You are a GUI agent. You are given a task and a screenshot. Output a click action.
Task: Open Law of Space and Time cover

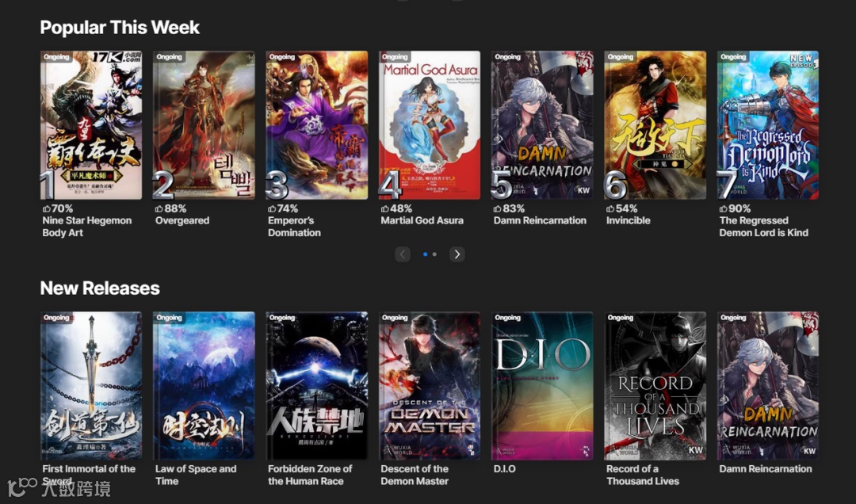click(x=204, y=385)
